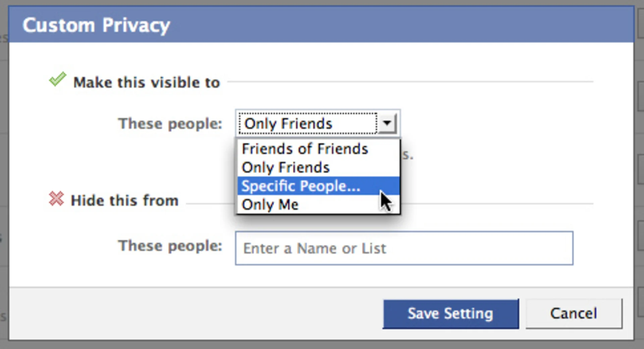Viewport: 644px width, 349px height.
Task: Click the Hide this from heading
Action: (x=124, y=200)
